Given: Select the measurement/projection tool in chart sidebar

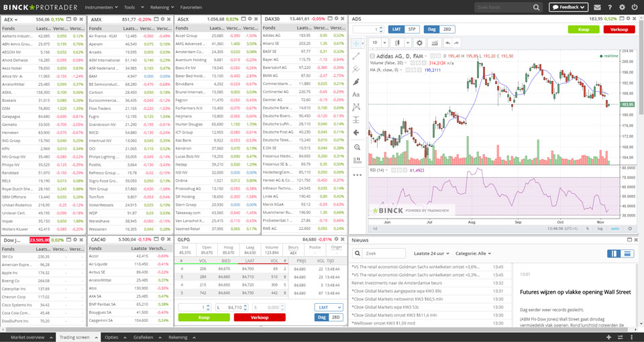Looking at the screenshot, I should pos(356,119).
